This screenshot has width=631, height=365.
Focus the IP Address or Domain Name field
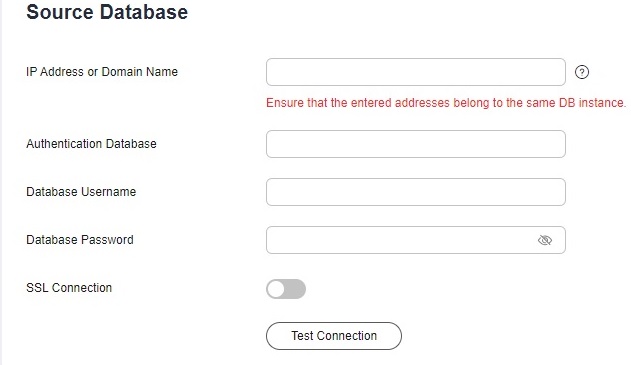(416, 72)
